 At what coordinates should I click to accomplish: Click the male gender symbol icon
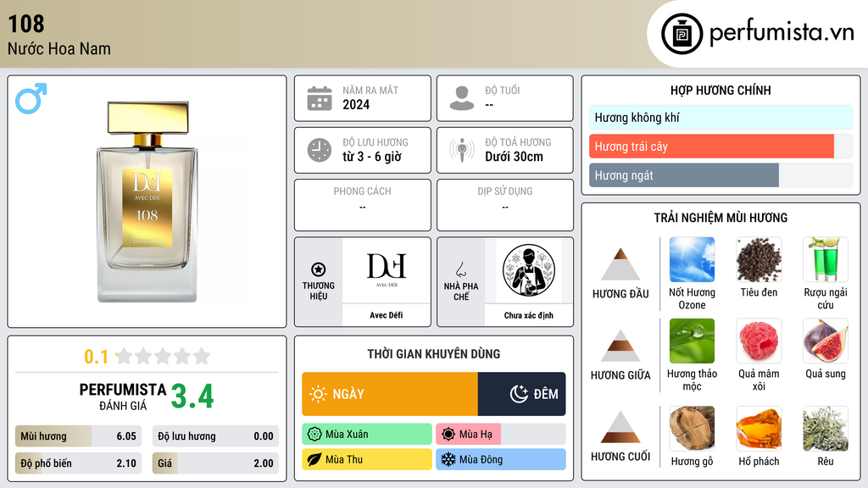31,98
